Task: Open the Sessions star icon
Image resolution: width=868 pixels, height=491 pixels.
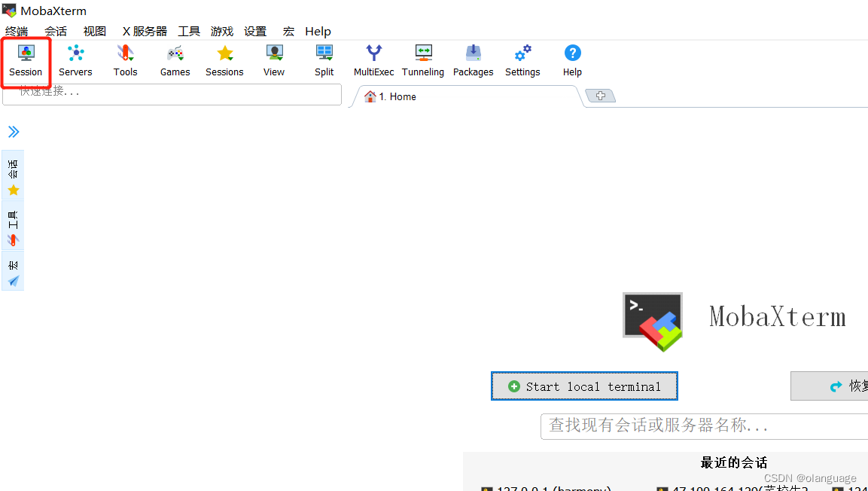Action: [x=224, y=62]
